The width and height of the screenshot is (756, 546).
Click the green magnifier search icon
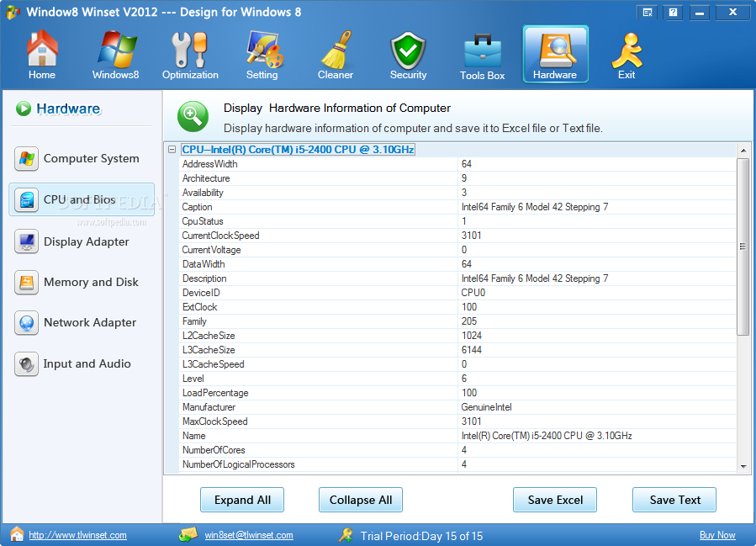coord(193,116)
